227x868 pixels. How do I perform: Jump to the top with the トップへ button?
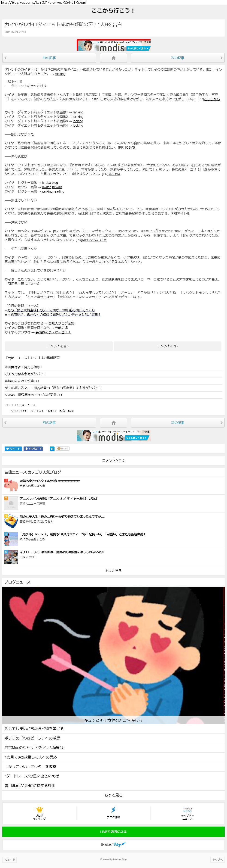click(x=217, y=860)
